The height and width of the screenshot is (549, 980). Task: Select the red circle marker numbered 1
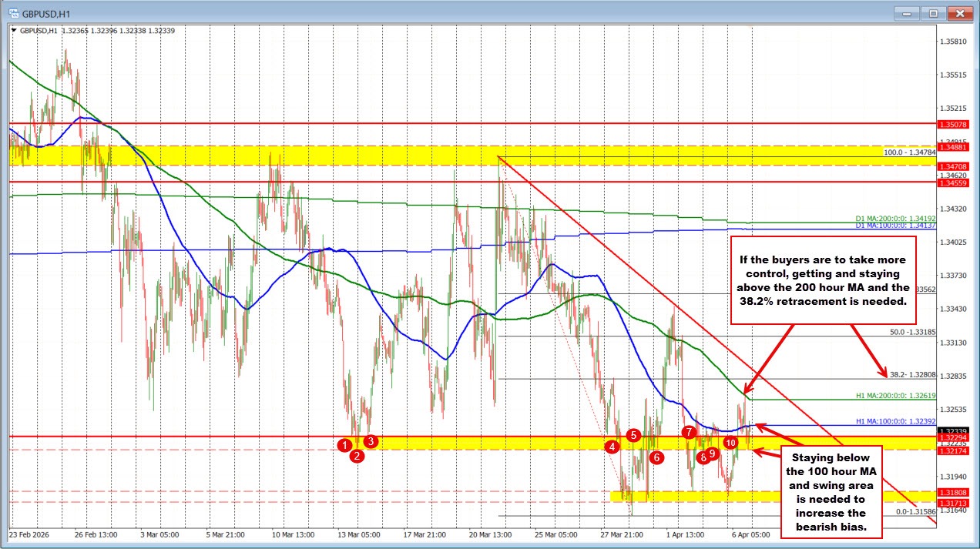(x=344, y=446)
